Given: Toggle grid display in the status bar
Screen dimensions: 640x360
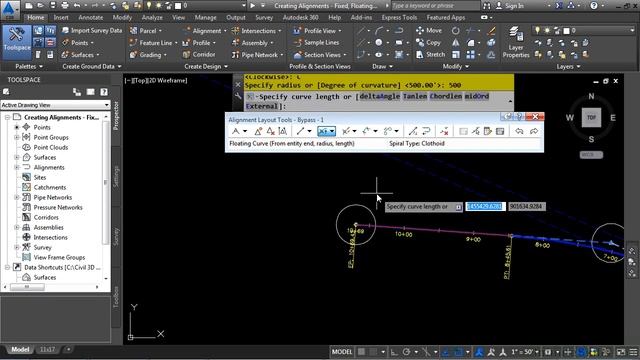Looking at the screenshot, I should (361, 352).
